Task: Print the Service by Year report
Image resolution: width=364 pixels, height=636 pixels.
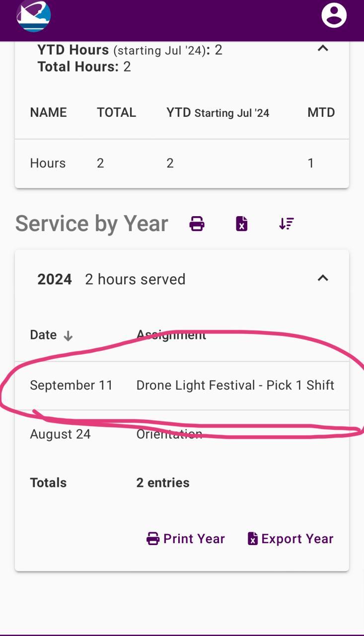Action: (x=197, y=224)
